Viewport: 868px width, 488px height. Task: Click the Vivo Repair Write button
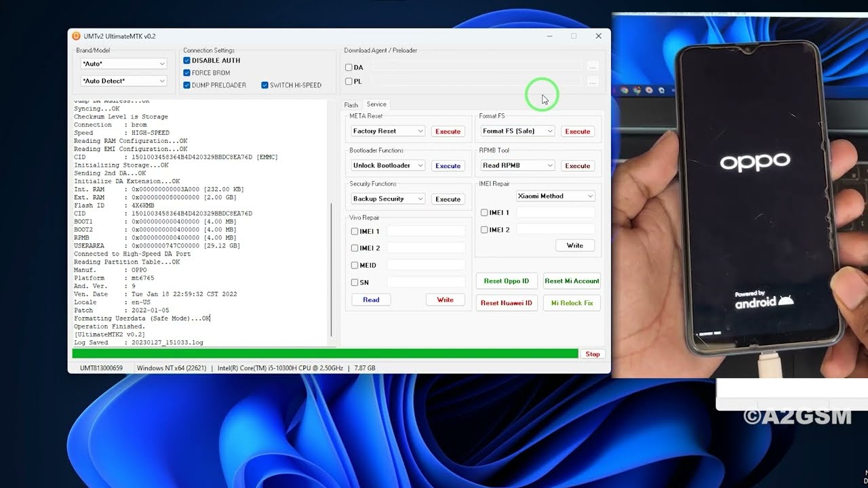(x=446, y=300)
